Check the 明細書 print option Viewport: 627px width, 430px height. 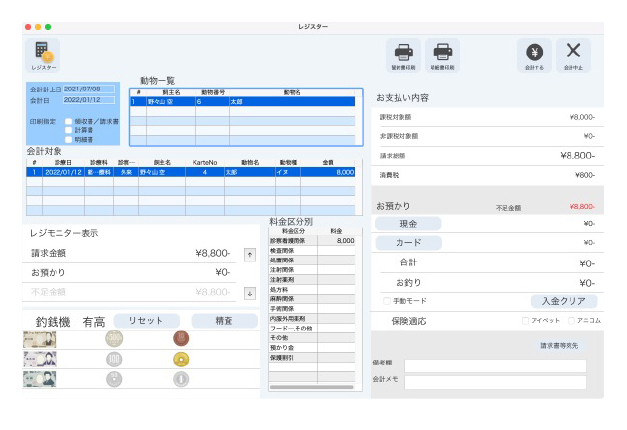68,139
